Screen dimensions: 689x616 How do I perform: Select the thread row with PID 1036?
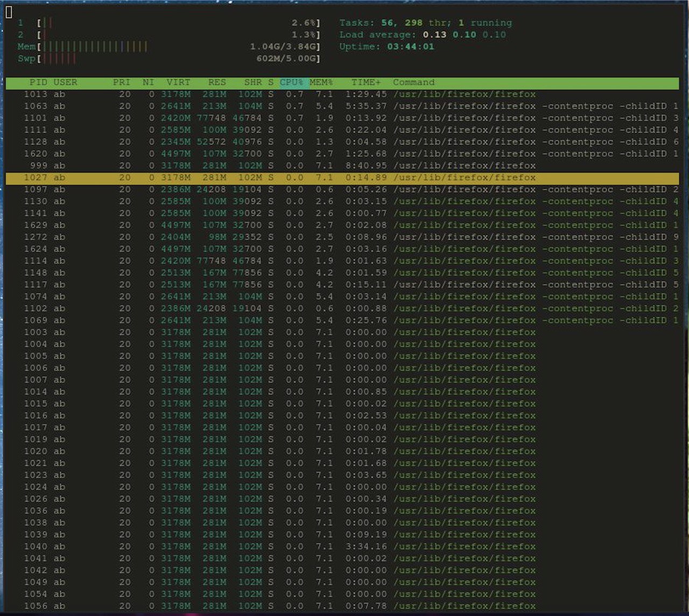click(x=342, y=510)
